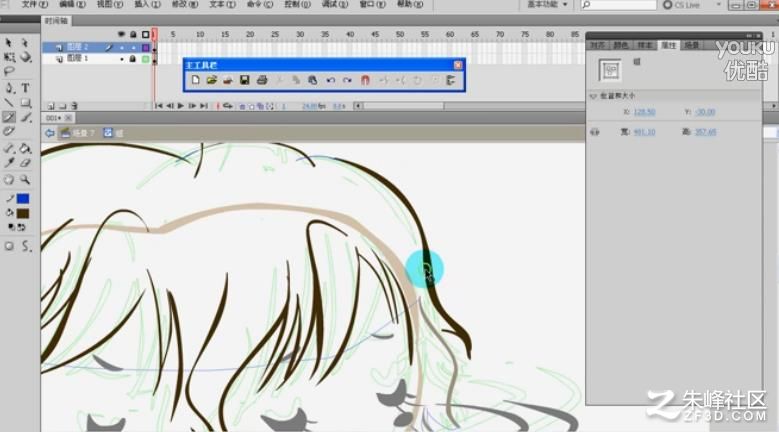
Task: Select the Rectangle tool
Action: (25, 103)
